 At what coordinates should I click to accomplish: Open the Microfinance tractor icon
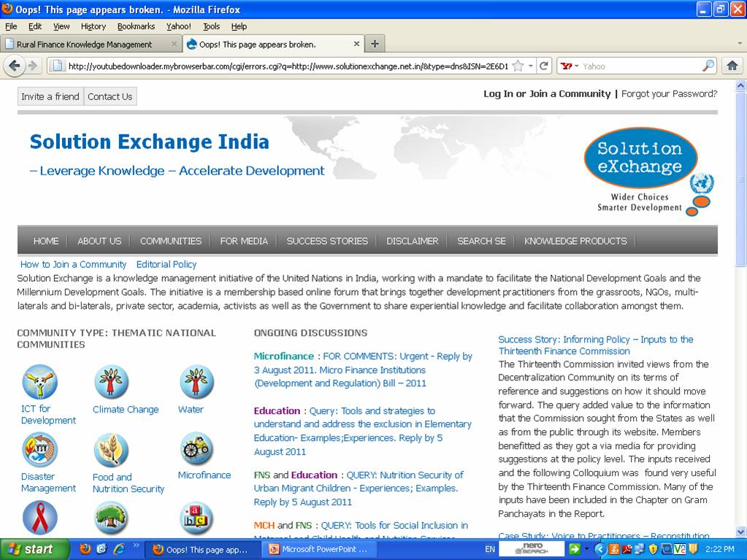[196, 450]
